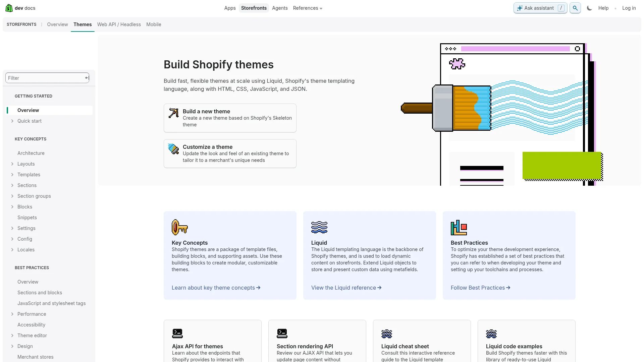This screenshot has width=644, height=362.
Task: Expand the Templates tree item
Action: click(12, 175)
